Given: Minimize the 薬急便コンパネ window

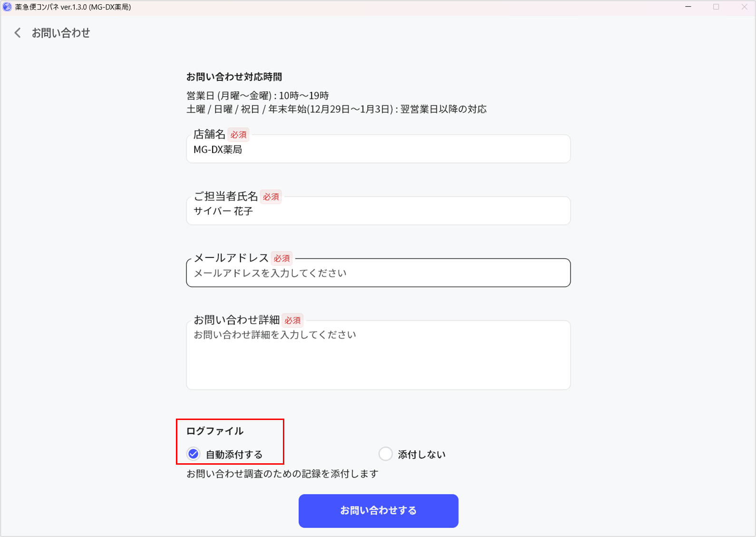Looking at the screenshot, I should click(x=688, y=7).
